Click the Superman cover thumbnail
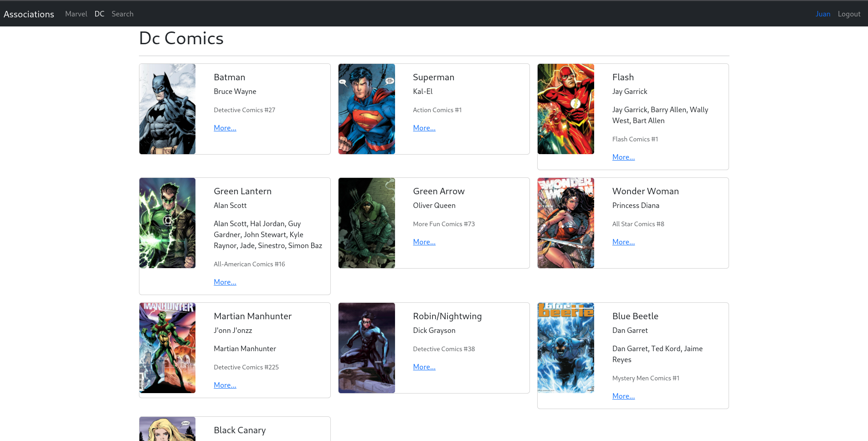Image resolution: width=868 pixels, height=441 pixels. pyautogui.click(x=367, y=109)
